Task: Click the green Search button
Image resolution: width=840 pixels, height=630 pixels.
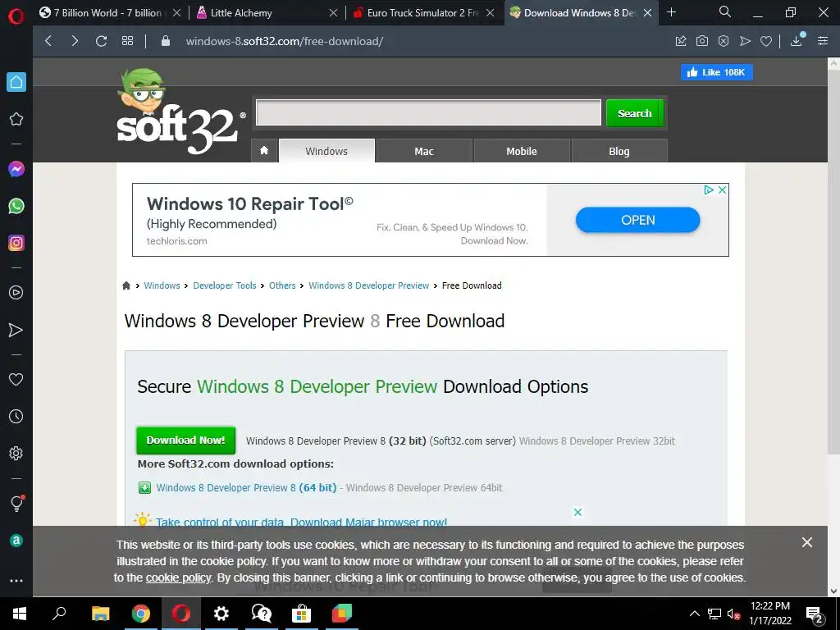Action: tap(635, 113)
